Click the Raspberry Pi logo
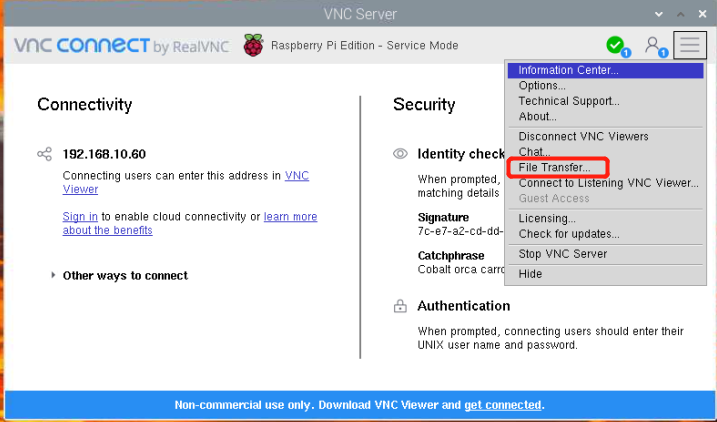The image size is (717, 422). pos(253,45)
